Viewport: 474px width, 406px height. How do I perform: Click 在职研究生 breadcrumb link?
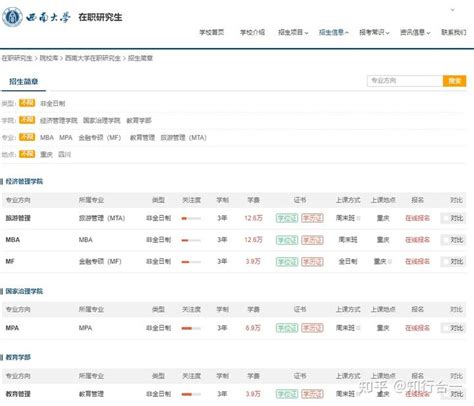17,58
